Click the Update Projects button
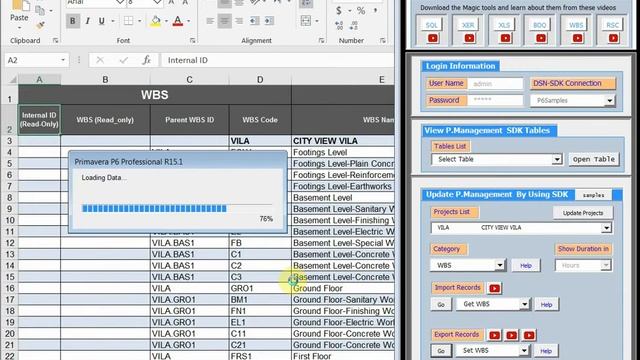Image resolution: width=640 pixels, height=360 pixels. tap(583, 213)
